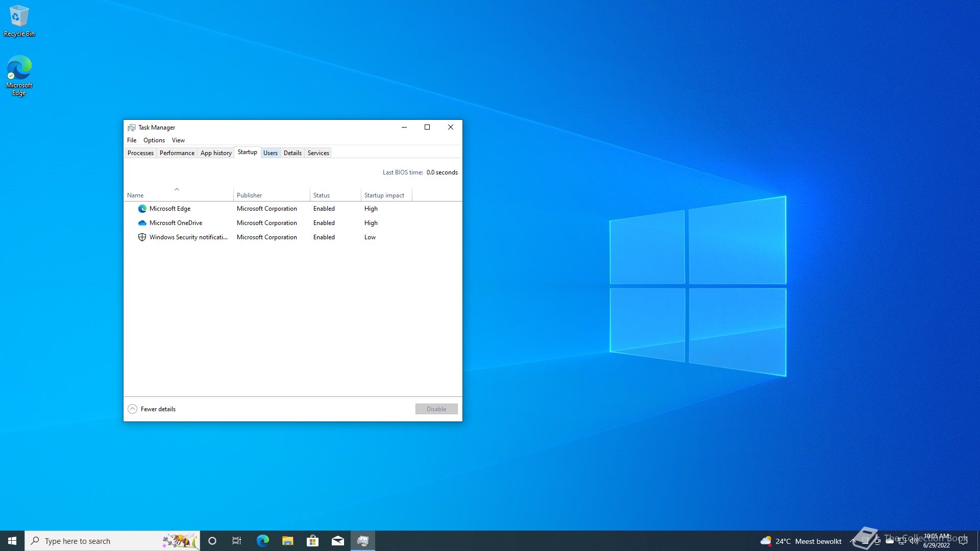Show hidden system tray icons

[x=852, y=541]
